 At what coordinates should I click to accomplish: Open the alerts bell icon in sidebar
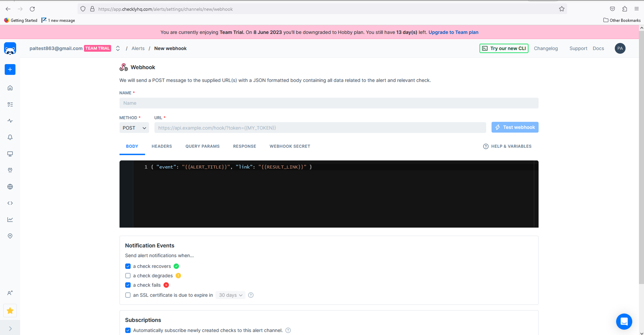[10, 137]
